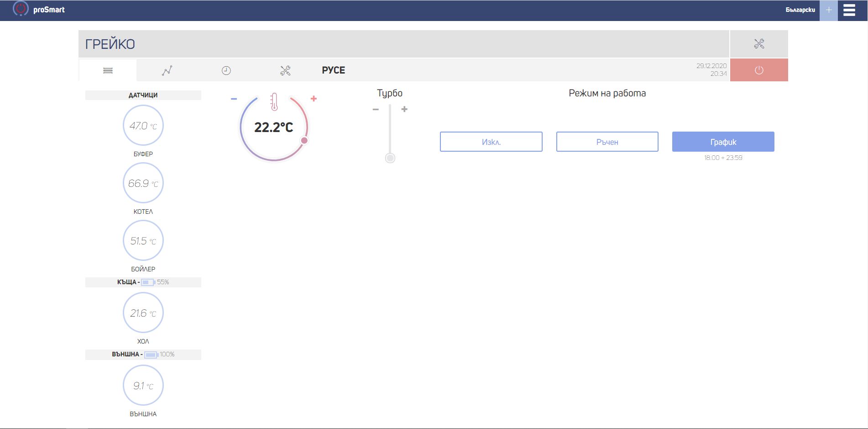Viewport: 868px width, 429px height.
Task: Click the thermostat dial handle knob
Action: tap(304, 140)
